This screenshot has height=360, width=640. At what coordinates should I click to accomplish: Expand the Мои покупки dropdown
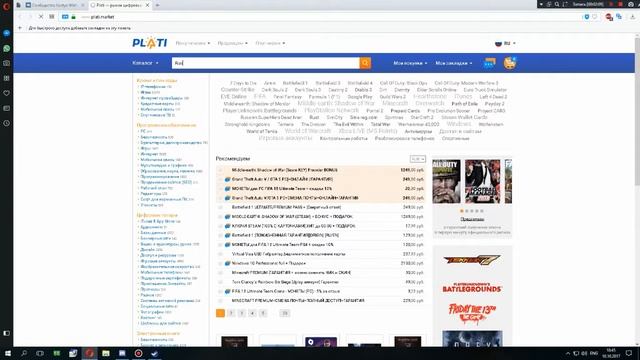point(410,63)
